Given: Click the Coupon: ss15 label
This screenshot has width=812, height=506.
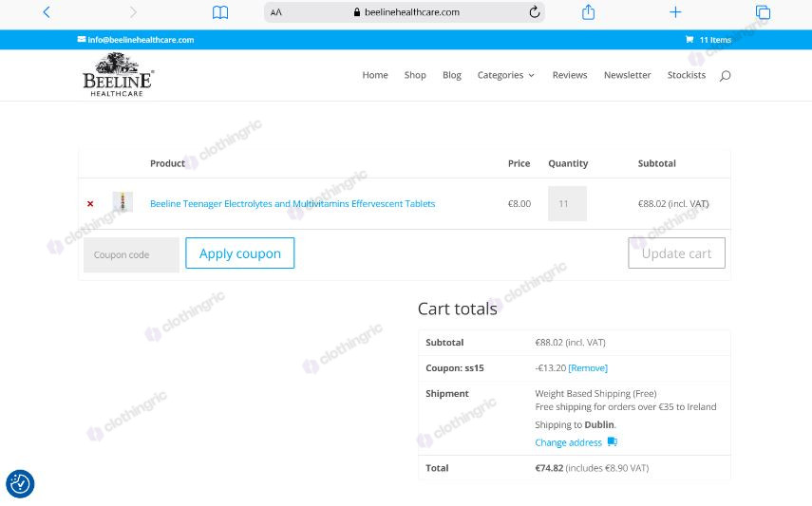Looking at the screenshot, I should tap(455, 368).
